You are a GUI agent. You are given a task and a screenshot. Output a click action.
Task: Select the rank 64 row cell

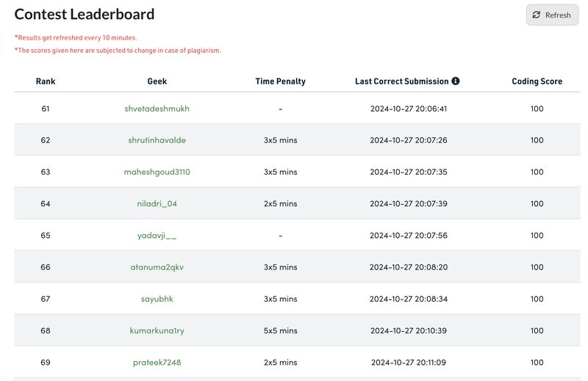point(46,204)
